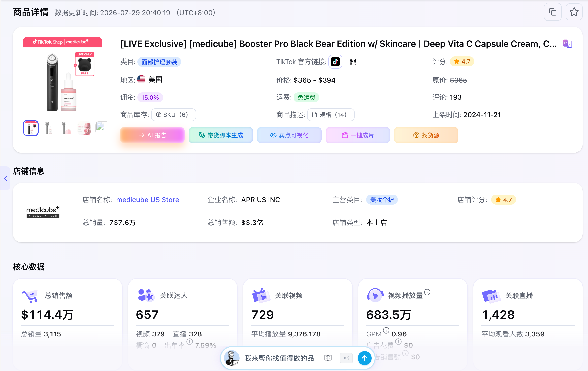The image size is (588, 371).
Task: Select the fifth broken-image thumbnail
Action: (x=102, y=128)
